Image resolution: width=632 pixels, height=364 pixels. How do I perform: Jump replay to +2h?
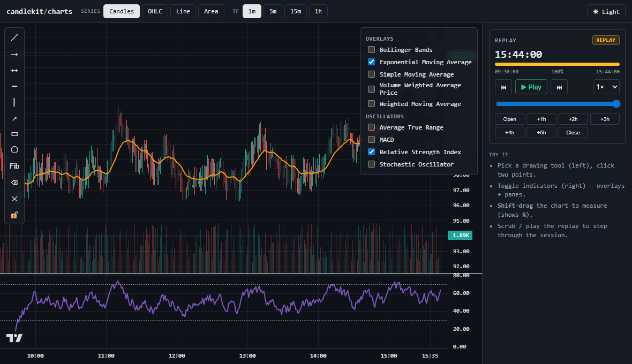click(x=573, y=119)
